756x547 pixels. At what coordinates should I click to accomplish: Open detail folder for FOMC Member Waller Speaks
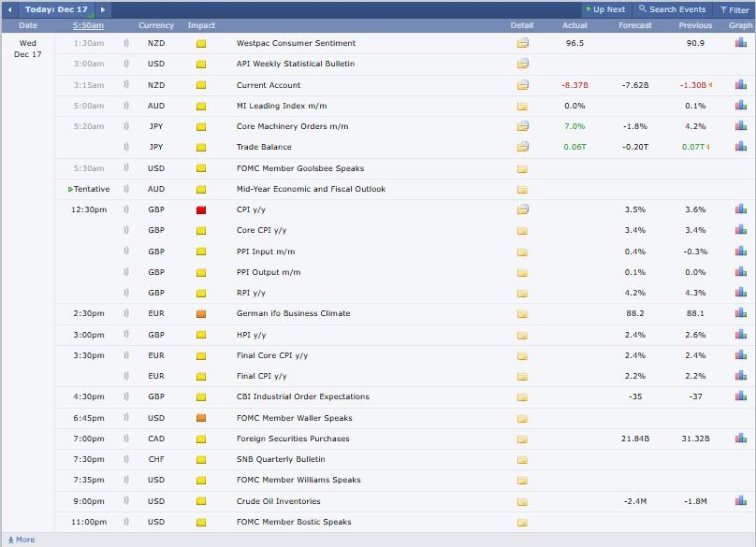(x=522, y=418)
